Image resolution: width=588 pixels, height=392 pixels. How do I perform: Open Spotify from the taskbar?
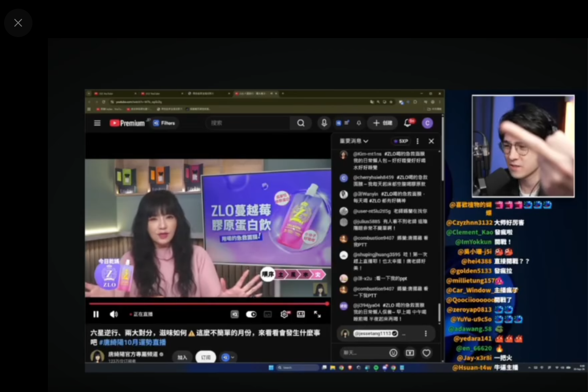(x=376, y=368)
